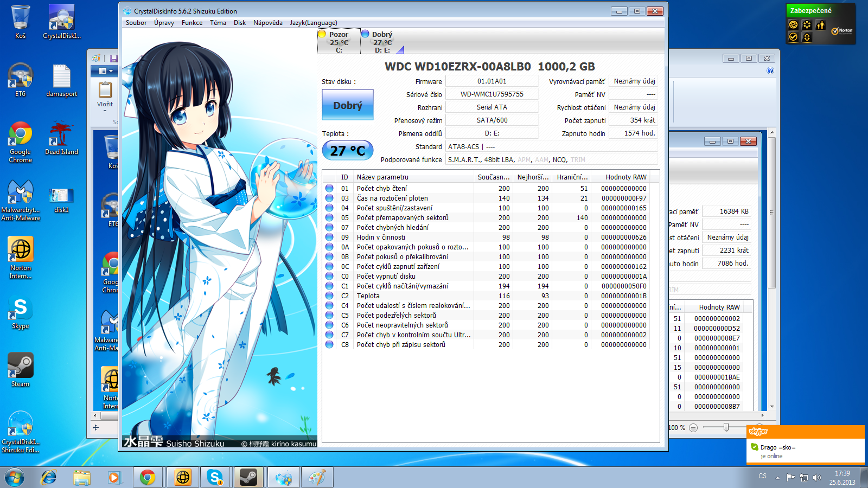Open the Google Chrome desktop shortcut
Screen dimensions: 868x488
click(x=21, y=142)
